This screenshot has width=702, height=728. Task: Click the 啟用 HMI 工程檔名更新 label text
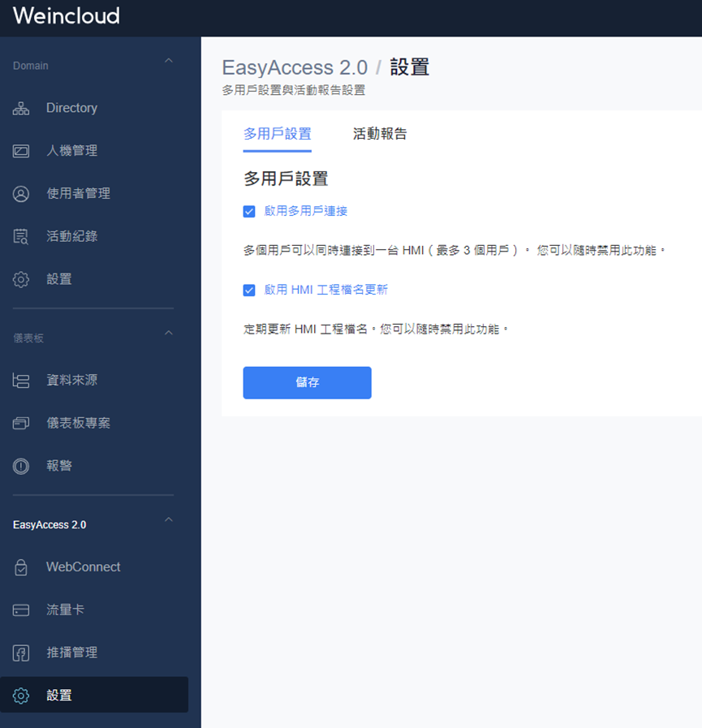pos(326,290)
